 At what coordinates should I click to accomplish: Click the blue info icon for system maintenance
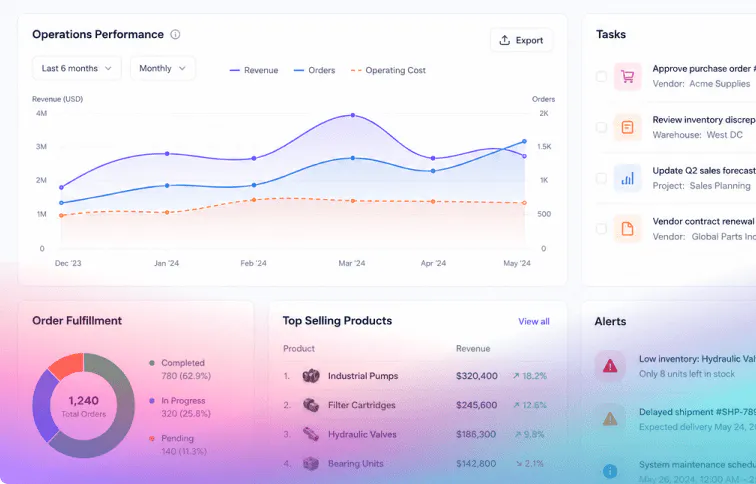[x=610, y=471]
